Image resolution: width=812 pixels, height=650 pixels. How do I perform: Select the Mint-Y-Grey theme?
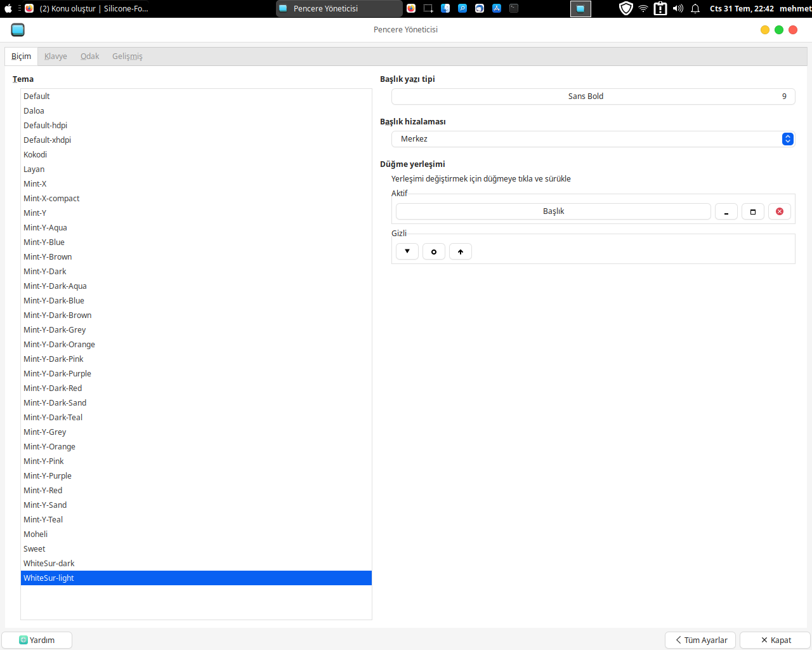[196, 432]
